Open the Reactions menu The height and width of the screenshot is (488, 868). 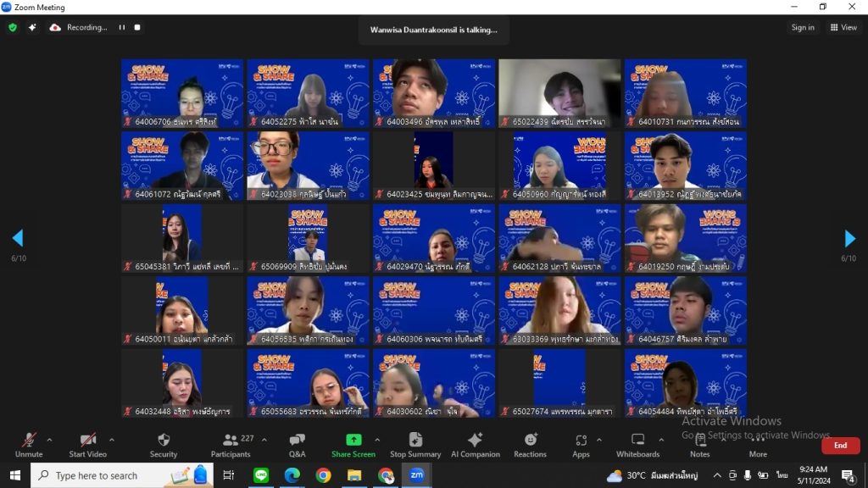coord(530,446)
